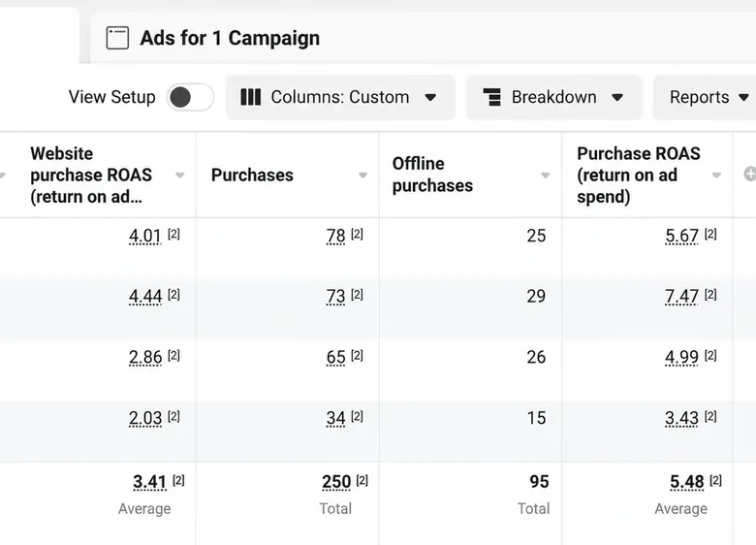This screenshot has height=545, width=756.
Task: Open the Offline purchases column menu arrow
Action: pos(546,176)
